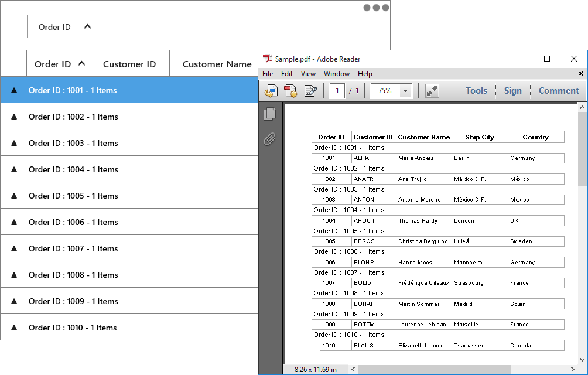The image size is (588, 375).
Task: Click Customer ID grid column header
Action: click(129, 64)
